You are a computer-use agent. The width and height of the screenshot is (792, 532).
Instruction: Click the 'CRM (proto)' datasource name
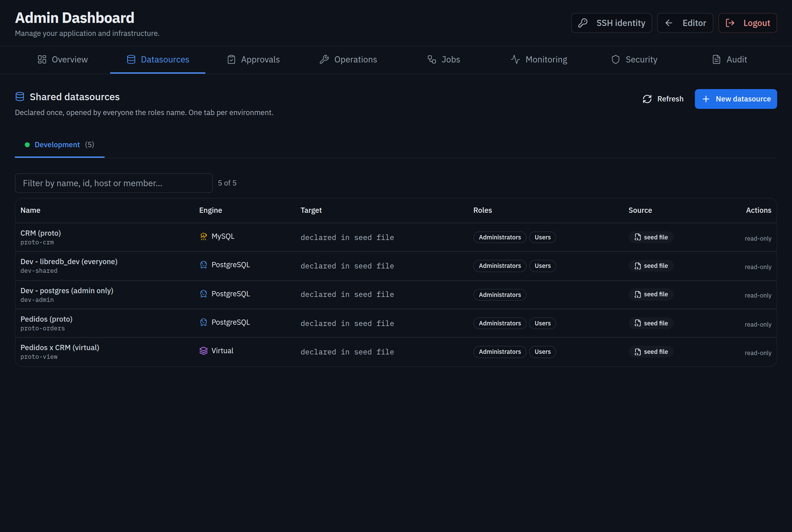(41, 233)
